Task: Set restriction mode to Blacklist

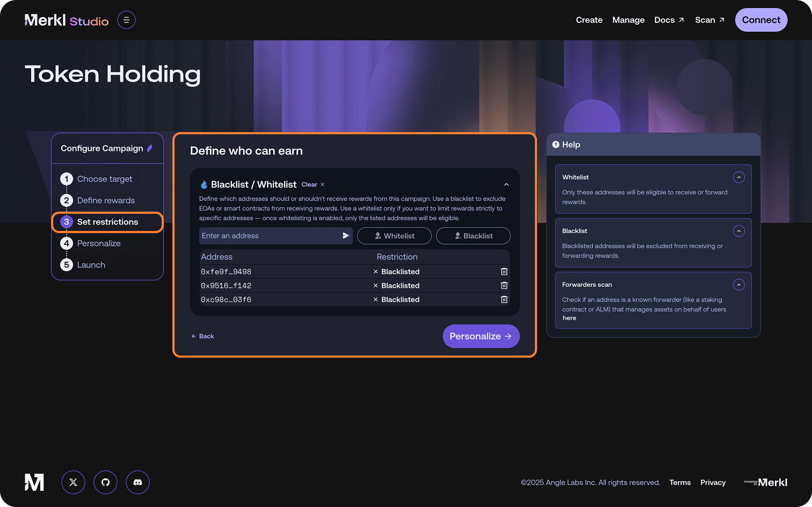Action: coord(473,236)
